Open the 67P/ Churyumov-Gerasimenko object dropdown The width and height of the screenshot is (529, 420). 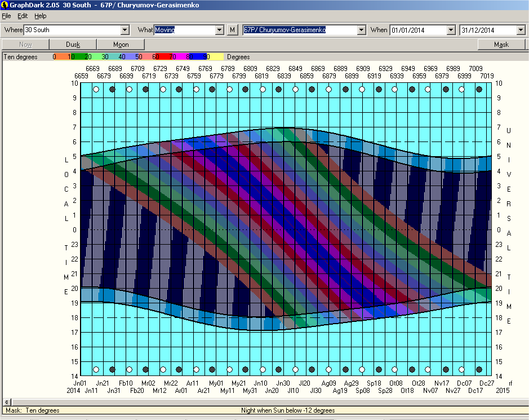tap(361, 30)
